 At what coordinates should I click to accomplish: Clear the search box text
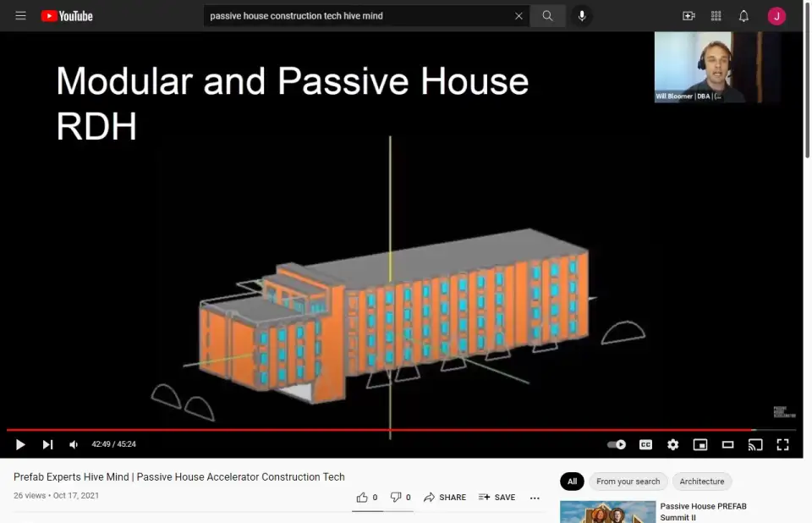coord(518,16)
